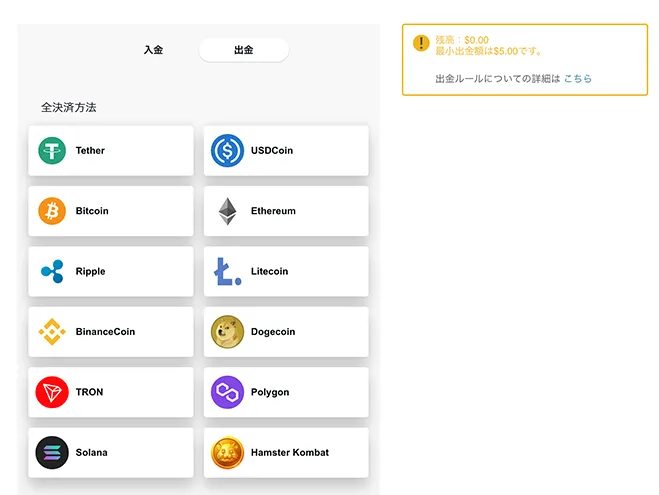The image size is (659, 495).
Task: Click the Dogecoin shiba icon
Action: (x=227, y=332)
